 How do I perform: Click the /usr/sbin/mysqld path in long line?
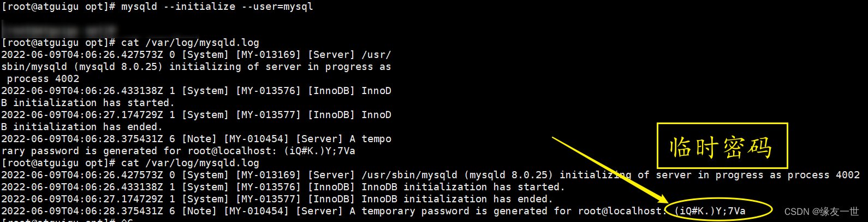point(409,175)
